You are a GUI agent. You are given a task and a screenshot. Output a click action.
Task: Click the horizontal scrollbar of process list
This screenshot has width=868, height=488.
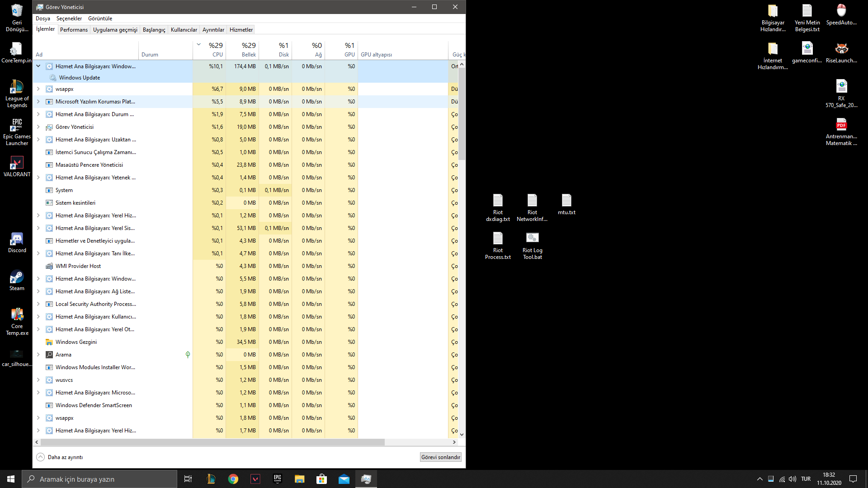(212, 442)
